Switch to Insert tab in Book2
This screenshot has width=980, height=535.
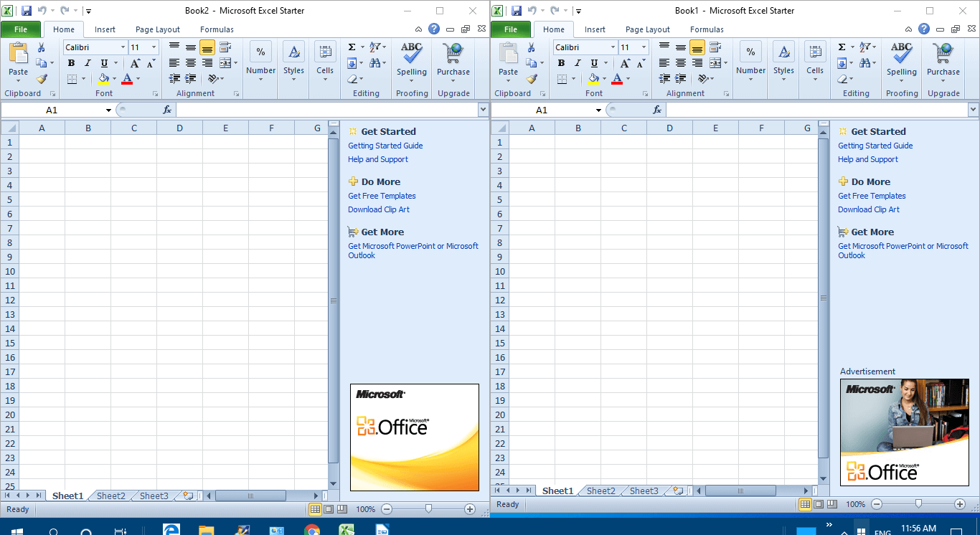pos(105,29)
